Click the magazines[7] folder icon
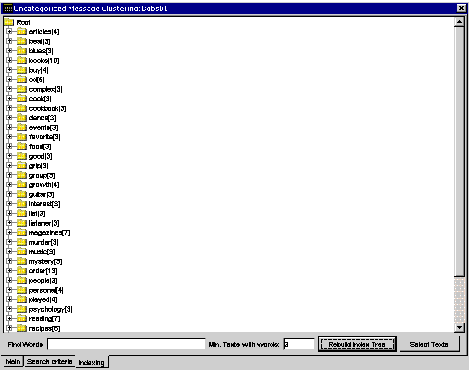Viewport: 470px width, 371px height. (x=22, y=233)
